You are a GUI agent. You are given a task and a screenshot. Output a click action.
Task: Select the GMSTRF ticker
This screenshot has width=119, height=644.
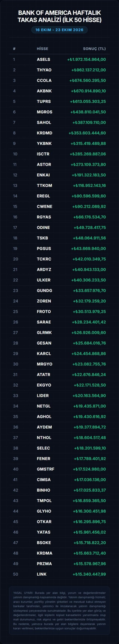tap(46, 469)
